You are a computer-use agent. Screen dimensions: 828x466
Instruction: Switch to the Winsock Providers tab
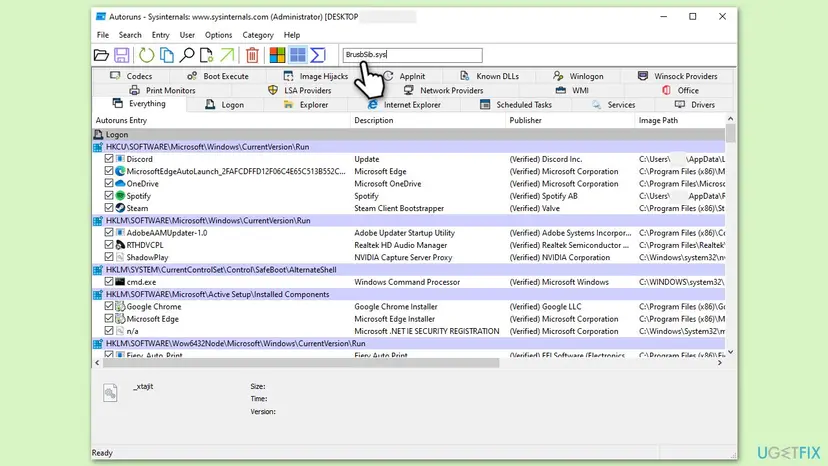pos(678,76)
